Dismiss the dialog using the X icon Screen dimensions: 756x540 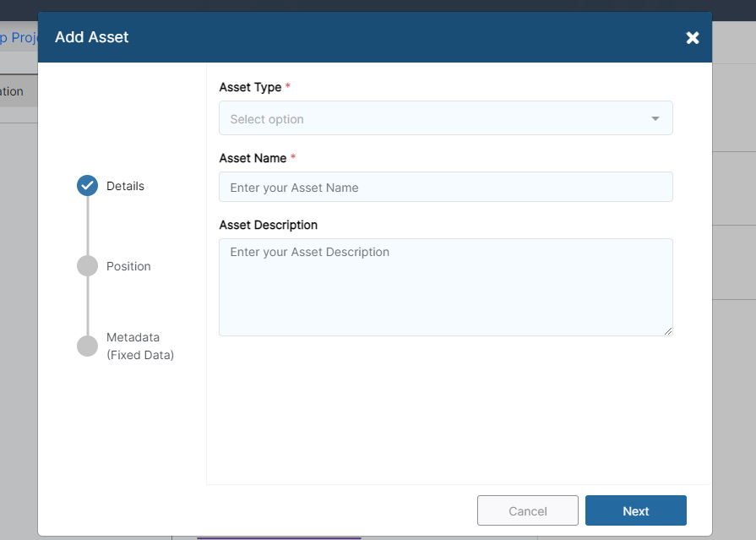tap(693, 37)
